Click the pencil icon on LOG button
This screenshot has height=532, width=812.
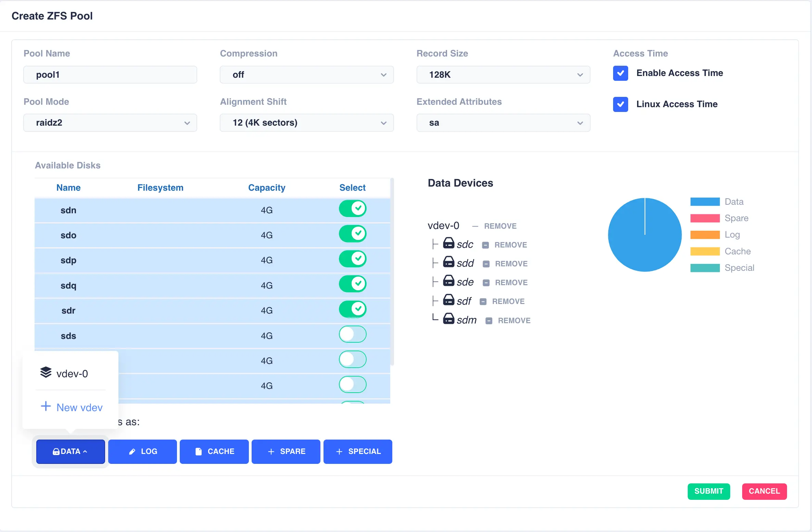pyautogui.click(x=132, y=452)
